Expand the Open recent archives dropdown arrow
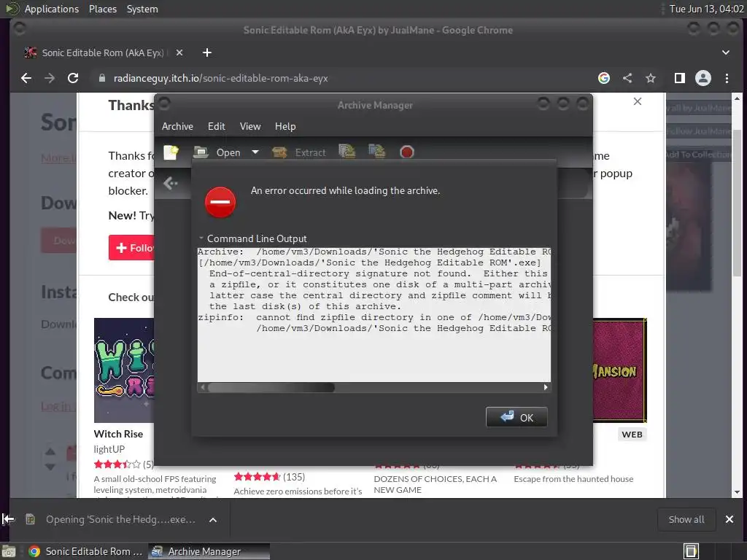The image size is (747, 560). coord(255,152)
